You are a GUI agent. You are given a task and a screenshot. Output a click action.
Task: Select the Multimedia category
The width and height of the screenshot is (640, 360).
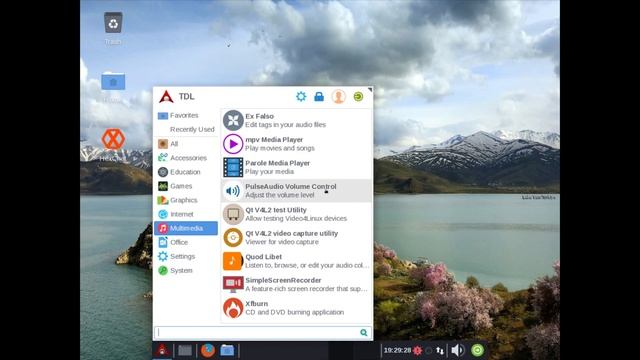coord(186,228)
